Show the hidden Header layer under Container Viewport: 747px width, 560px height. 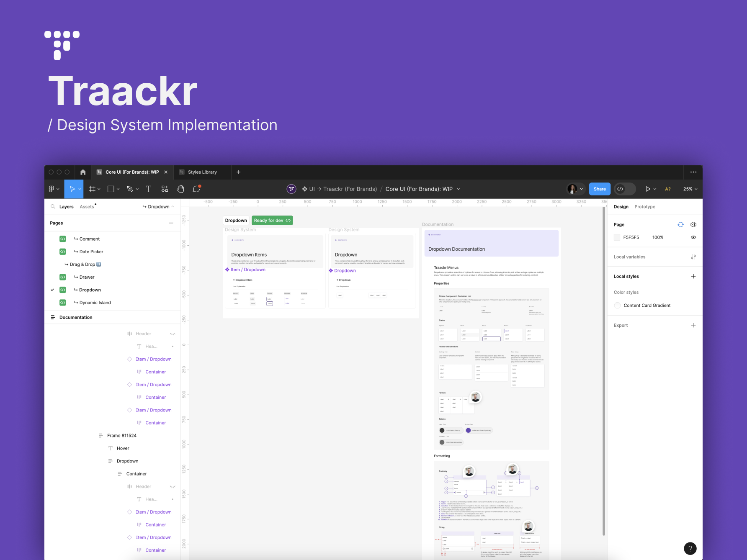click(x=173, y=487)
